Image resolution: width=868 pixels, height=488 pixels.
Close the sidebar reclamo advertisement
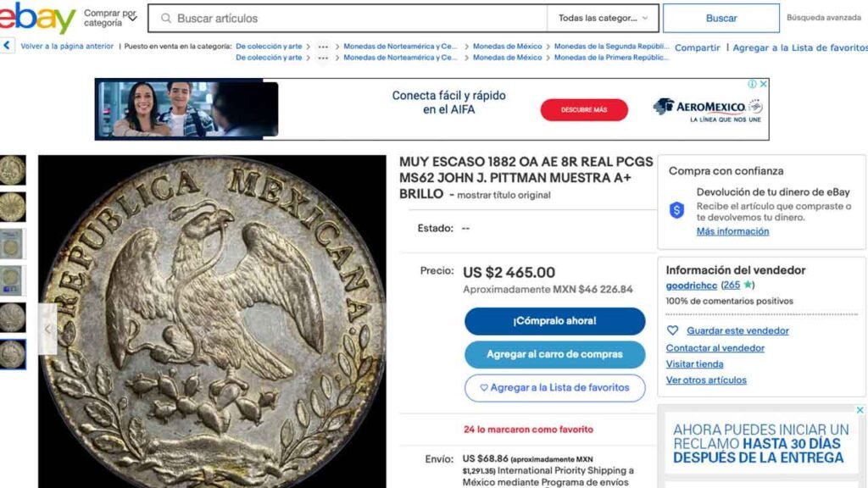click(860, 410)
